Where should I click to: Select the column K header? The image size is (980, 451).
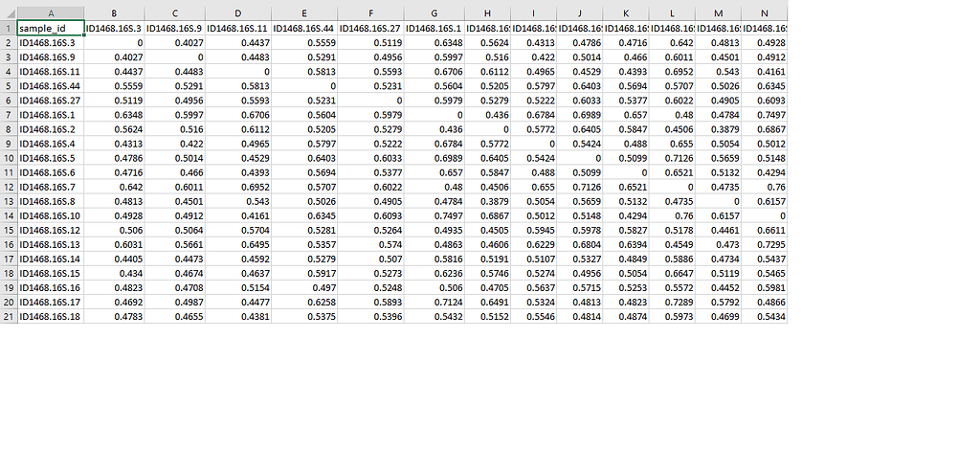(x=626, y=13)
